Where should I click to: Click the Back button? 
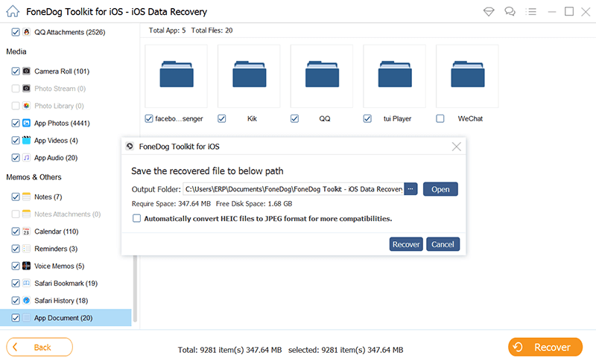tap(39, 347)
